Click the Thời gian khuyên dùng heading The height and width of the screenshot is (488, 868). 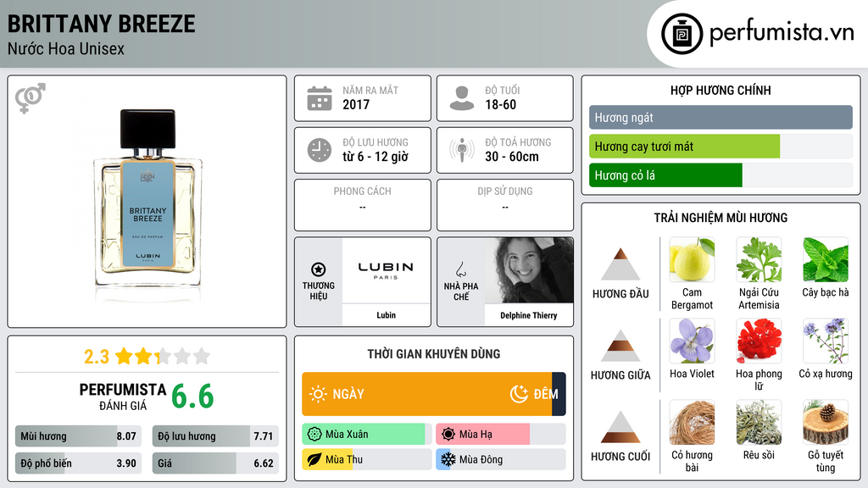tap(433, 353)
